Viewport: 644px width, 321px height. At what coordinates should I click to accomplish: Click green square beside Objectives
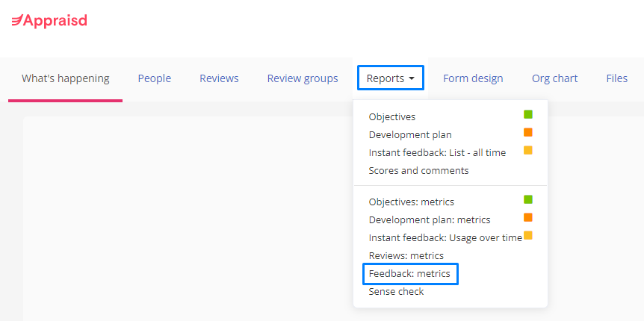528,114
